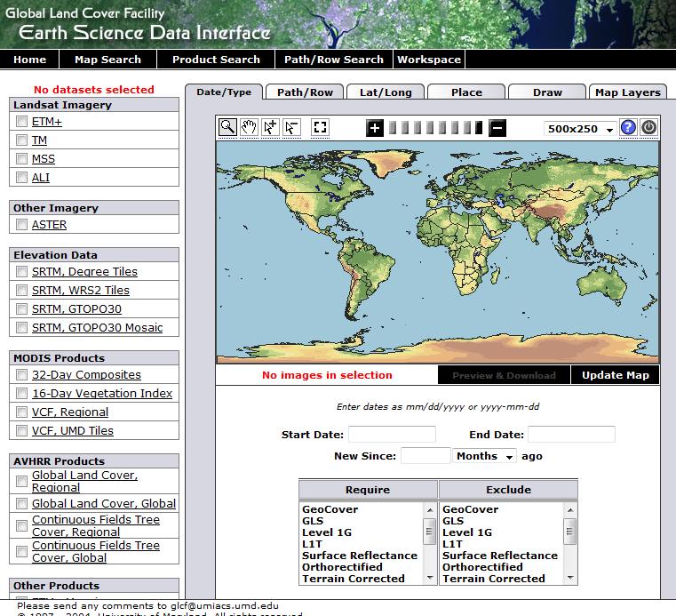
Task: Select the add-to-selection arrow tool
Action: [x=270, y=127]
